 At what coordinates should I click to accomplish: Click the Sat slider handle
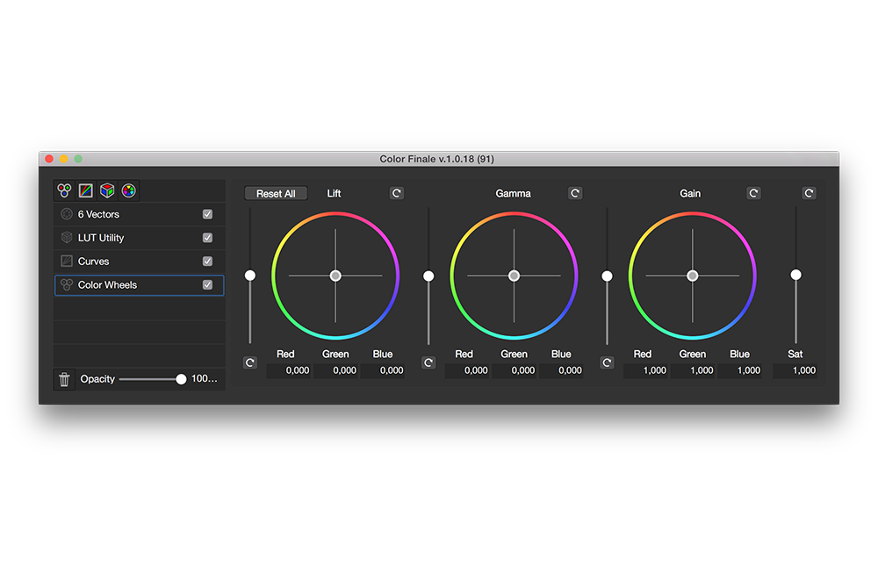pyautogui.click(x=795, y=275)
